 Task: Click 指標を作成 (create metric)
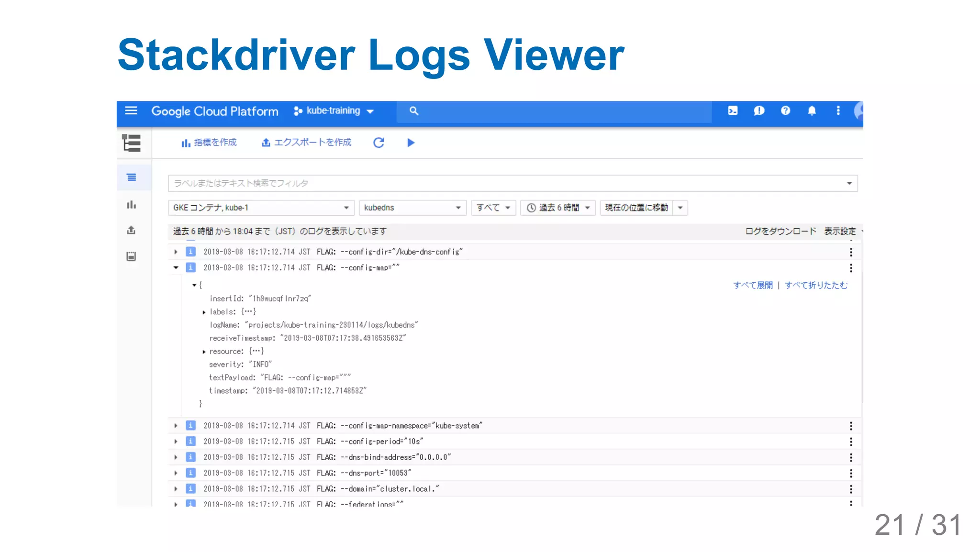pyautogui.click(x=209, y=143)
